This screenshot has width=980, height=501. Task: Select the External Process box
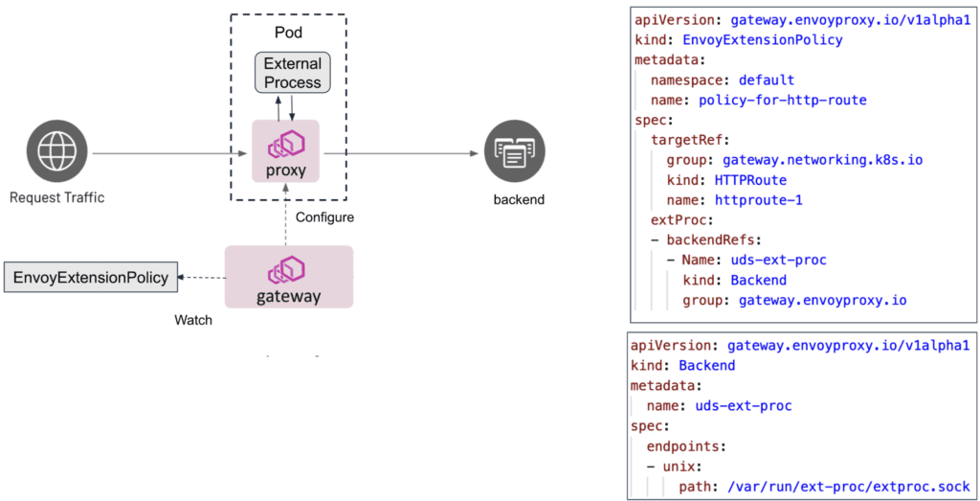[x=293, y=73]
